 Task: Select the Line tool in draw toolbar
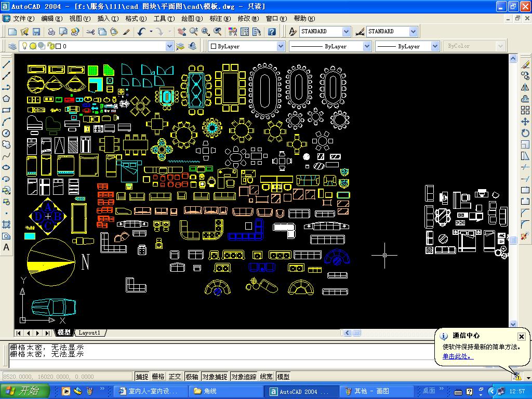[x=6, y=64]
